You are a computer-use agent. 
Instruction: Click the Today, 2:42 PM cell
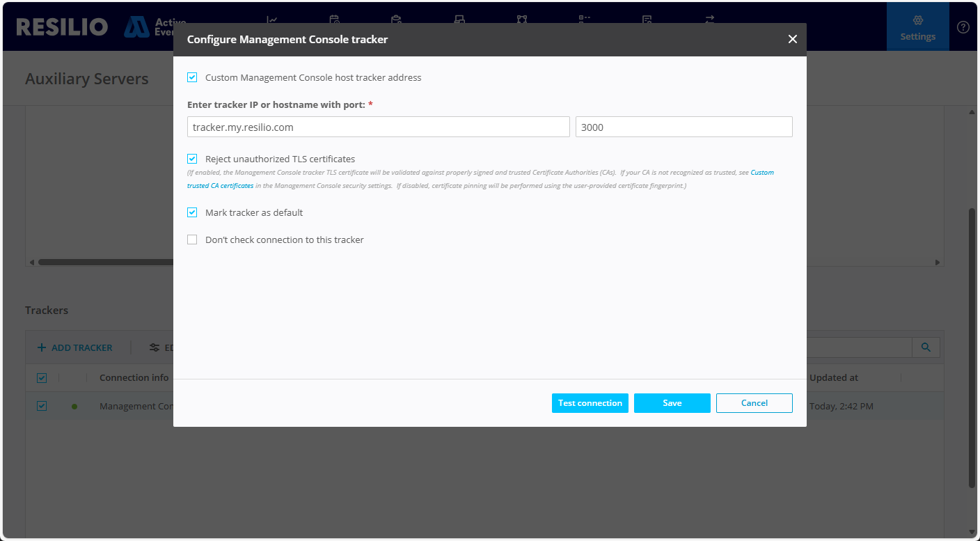click(841, 406)
